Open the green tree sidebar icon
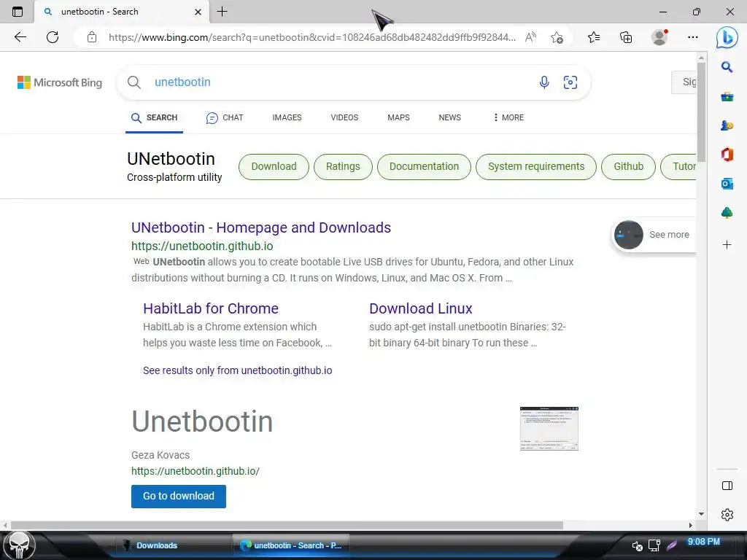747x560 pixels. pos(727,213)
